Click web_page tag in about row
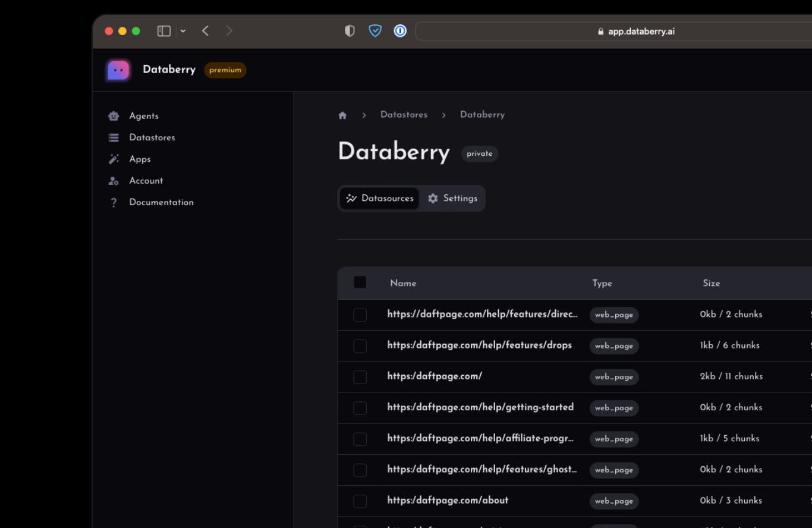 614,501
